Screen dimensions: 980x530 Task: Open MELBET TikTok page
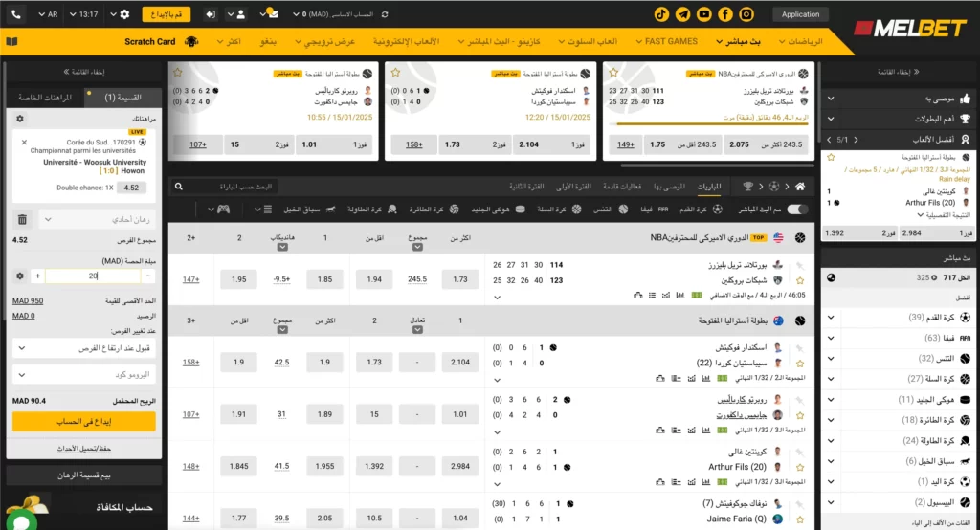coord(661,13)
